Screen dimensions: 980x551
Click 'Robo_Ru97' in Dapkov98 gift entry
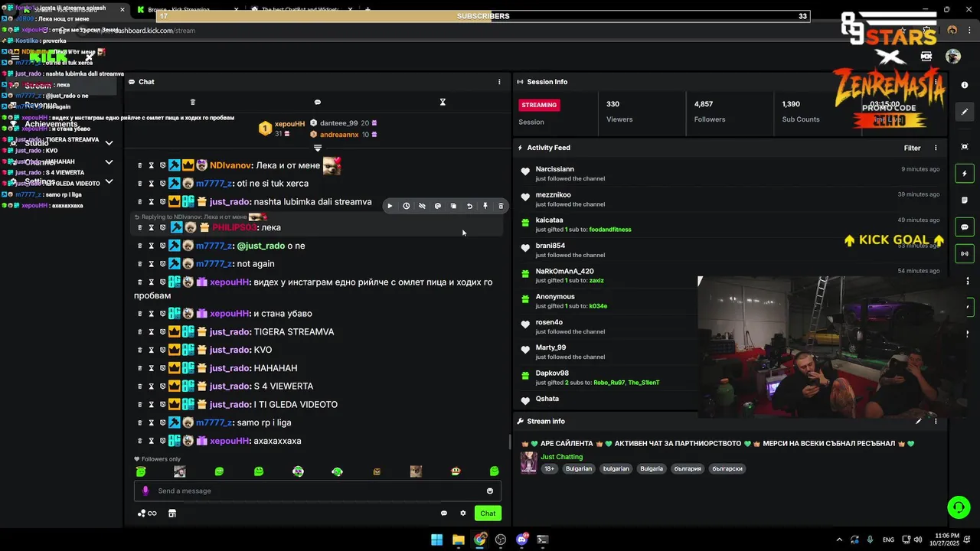[609, 383]
